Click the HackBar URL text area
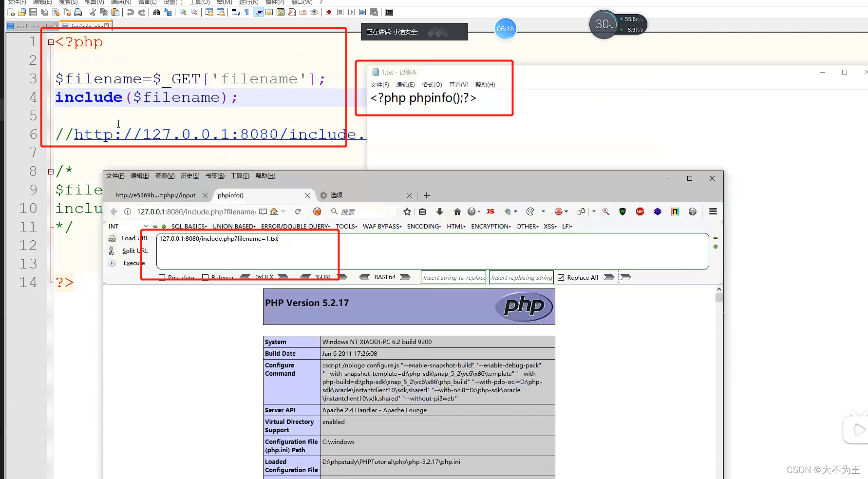 [433, 251]
